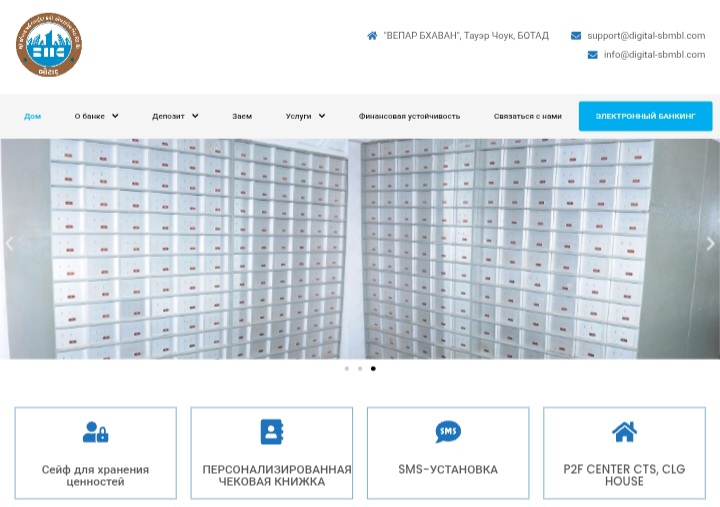This screenshot has width=720, height=507.
Task: Click the home icon beside the address
Action: click(372, 35)
